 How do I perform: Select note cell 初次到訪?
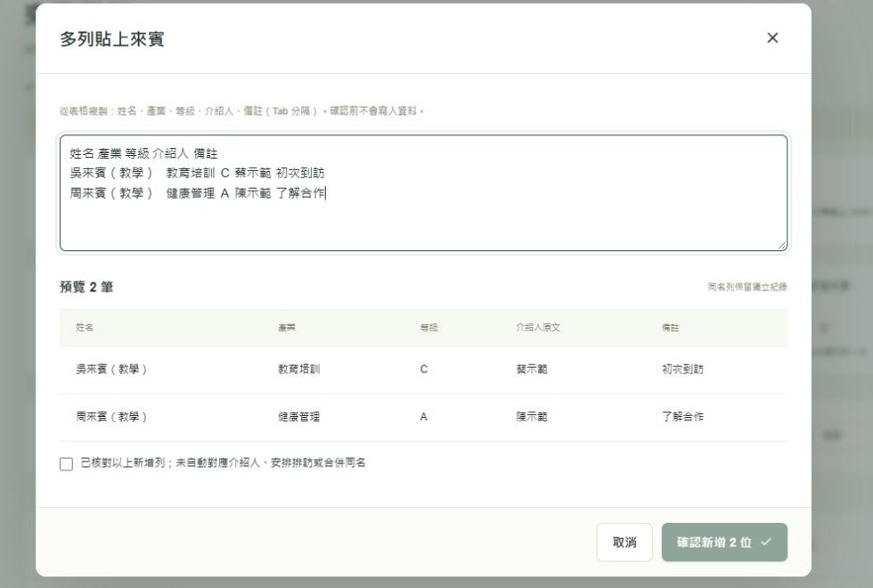pyautogui.click(x=682, y=369)
